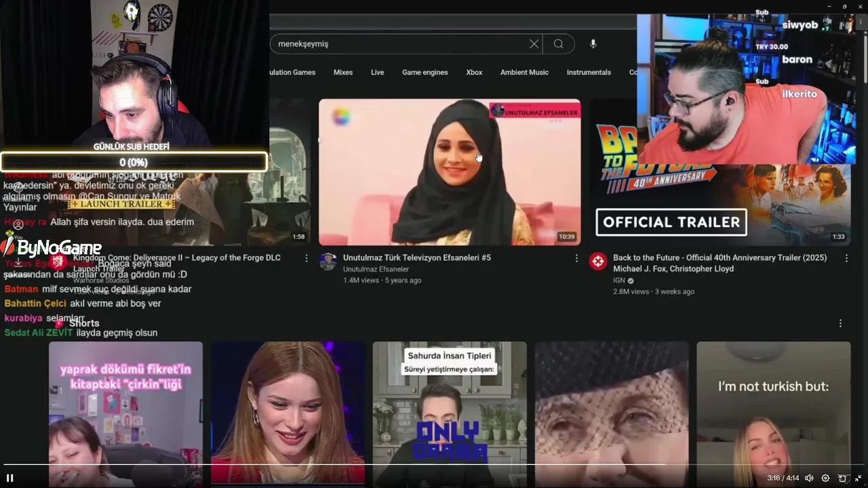Pause the video with the player button

pyautogui.click(x=10, y=478)
